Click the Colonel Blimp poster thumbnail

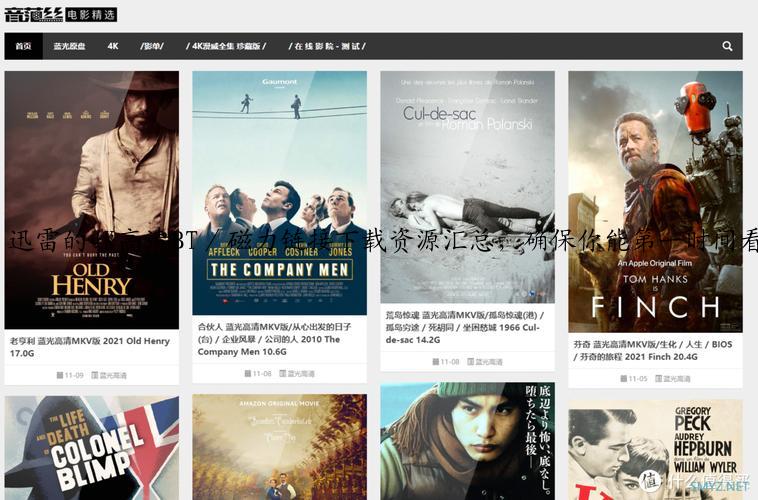pos(91,450)
